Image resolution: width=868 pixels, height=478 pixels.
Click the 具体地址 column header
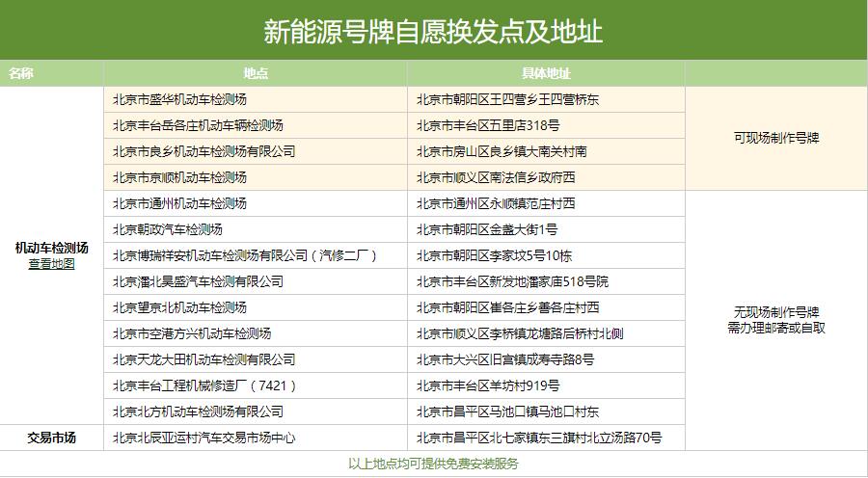pos(546,73)
